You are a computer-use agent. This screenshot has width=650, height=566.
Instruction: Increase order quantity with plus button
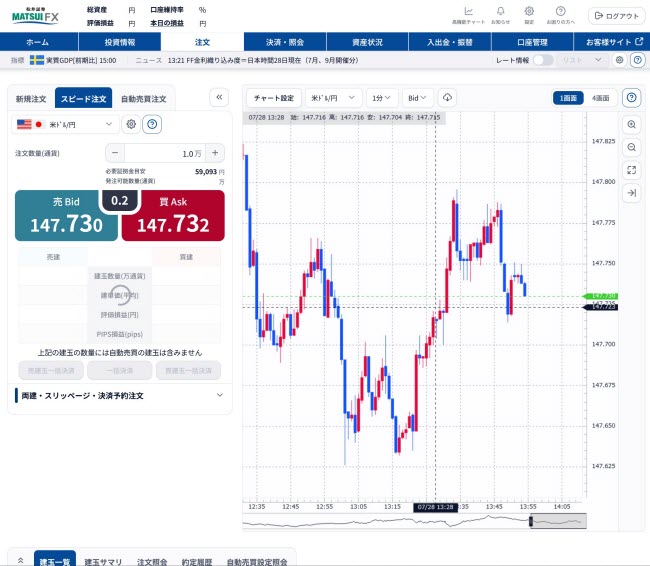[215, 153]
